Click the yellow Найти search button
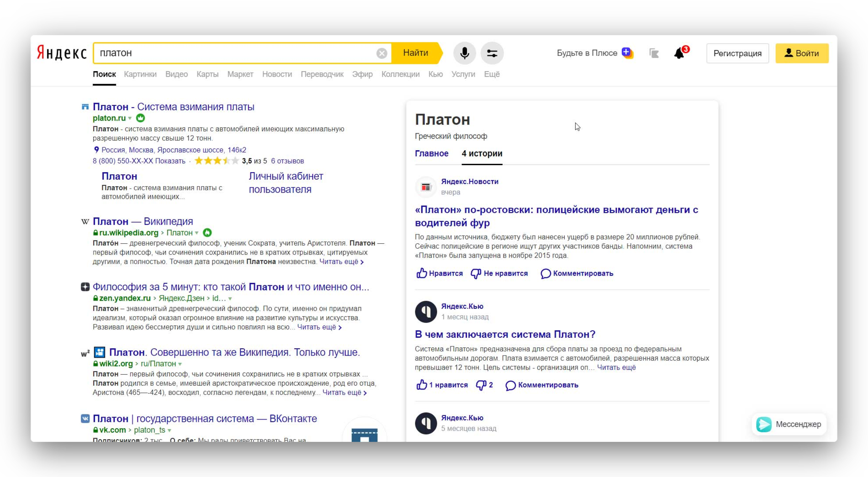Viewport: 868px width, 477px height. point(416,53)
